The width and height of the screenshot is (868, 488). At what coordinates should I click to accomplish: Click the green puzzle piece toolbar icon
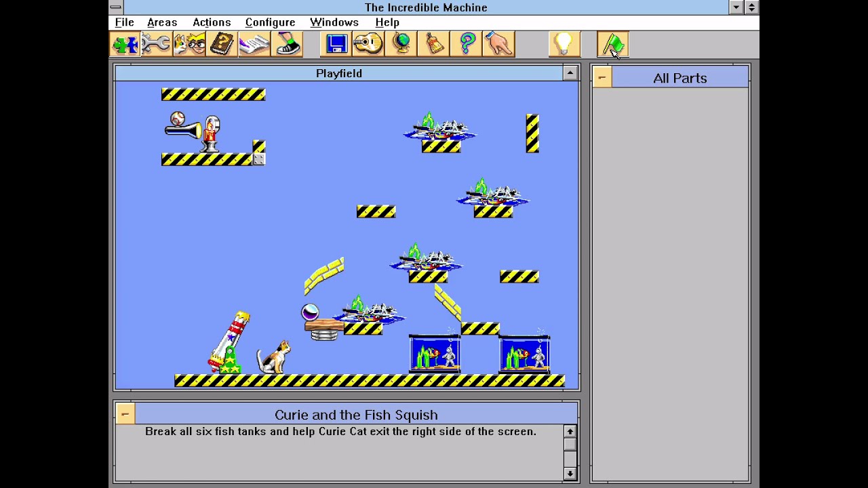(125, 44)
